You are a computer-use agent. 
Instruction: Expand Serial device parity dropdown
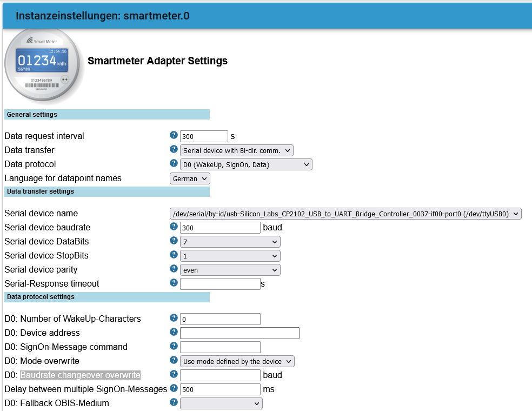[230, 270]
